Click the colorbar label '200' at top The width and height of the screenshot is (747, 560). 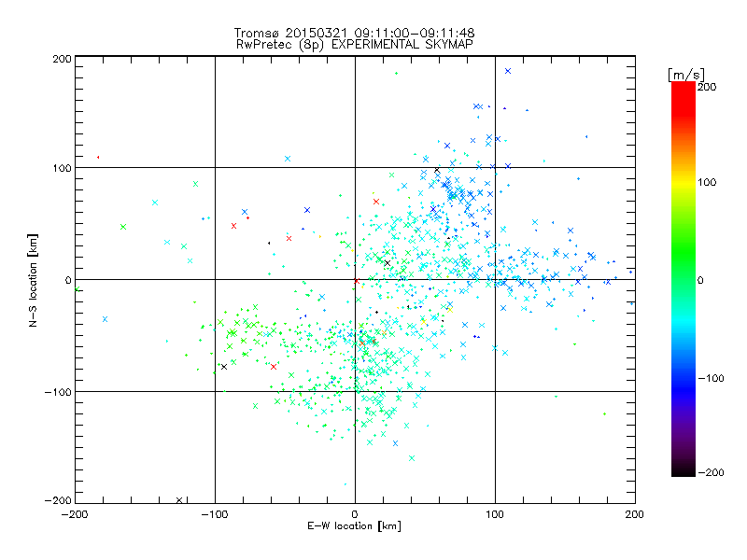(x=707, y=87)
